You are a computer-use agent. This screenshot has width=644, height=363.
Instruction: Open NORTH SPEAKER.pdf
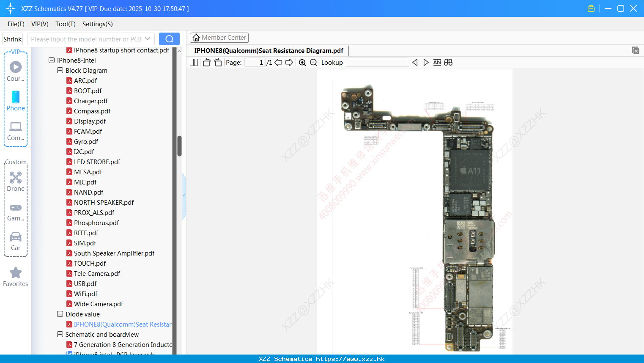[104, 202]
